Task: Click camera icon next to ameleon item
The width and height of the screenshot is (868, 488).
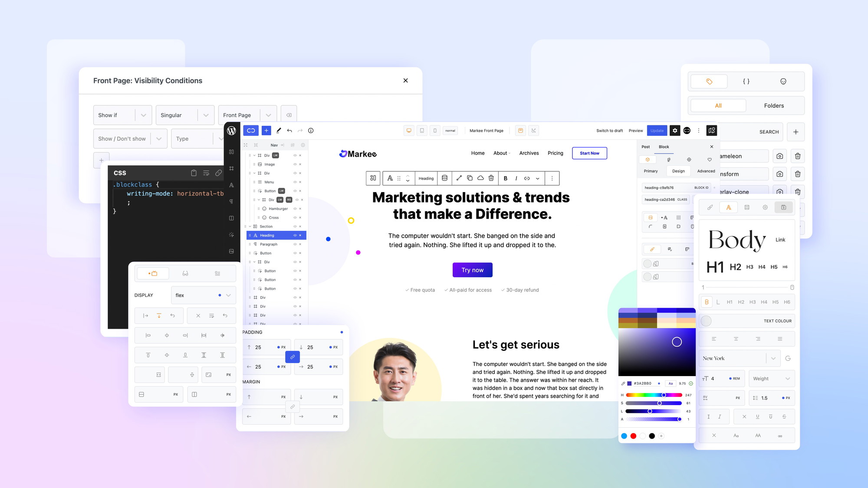Action: tap(780, 156)
